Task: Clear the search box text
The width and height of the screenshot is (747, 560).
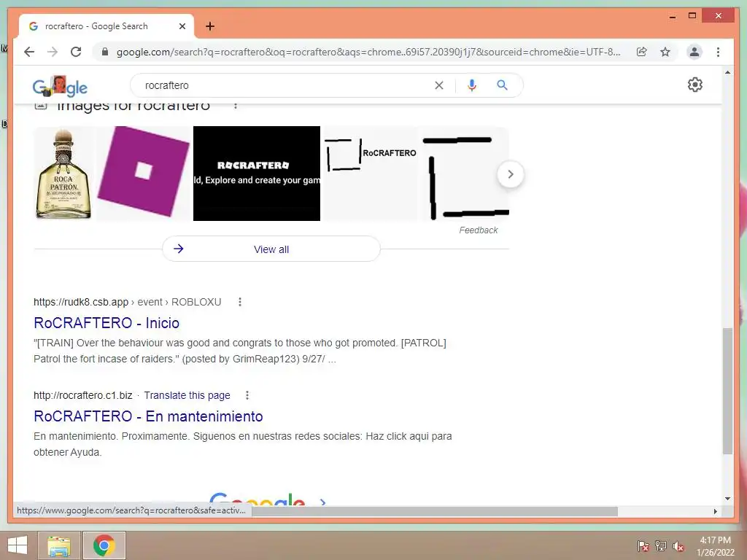Action: 438,85
